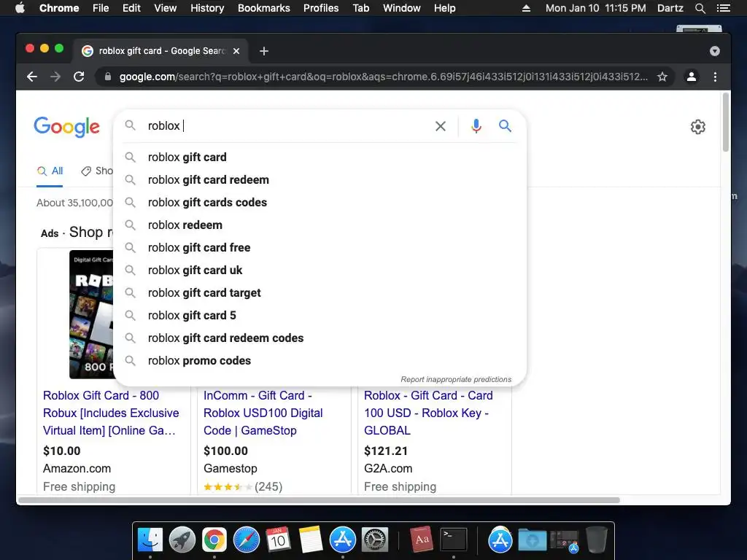The image size is (747, 560).
Task: Click the browser back arrow
Action: tap(32, 77)
